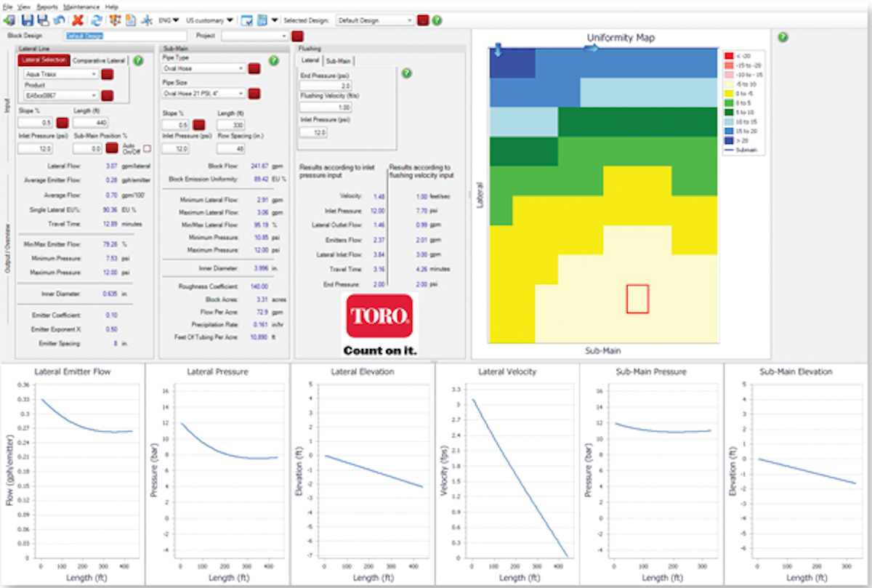Click the help icon next to Pipe Type
The image size is (872, 588).
click(274, 61)
